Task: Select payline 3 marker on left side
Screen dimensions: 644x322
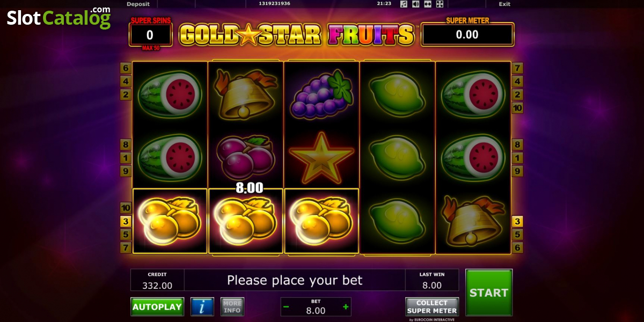Action: (x=126, y=221)
